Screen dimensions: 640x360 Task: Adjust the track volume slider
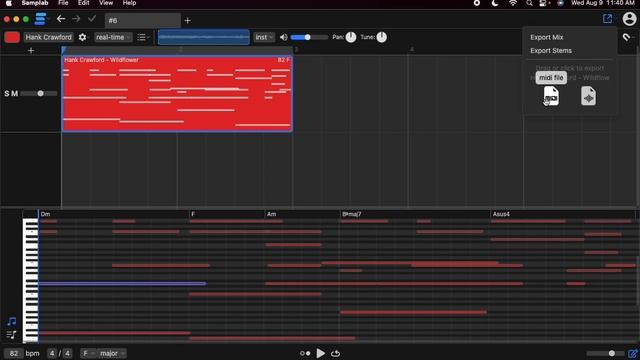(309, 37)
